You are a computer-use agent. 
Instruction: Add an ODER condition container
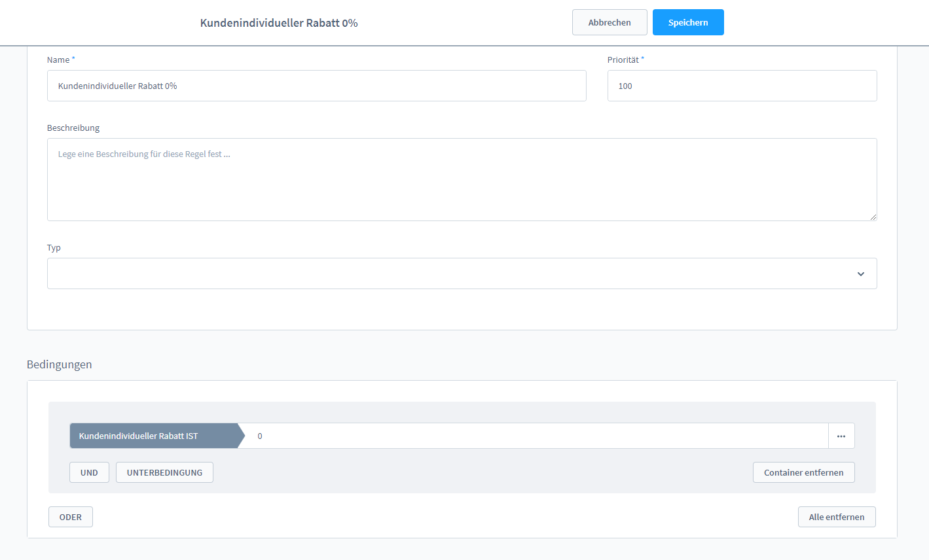(x=71, y=517)
